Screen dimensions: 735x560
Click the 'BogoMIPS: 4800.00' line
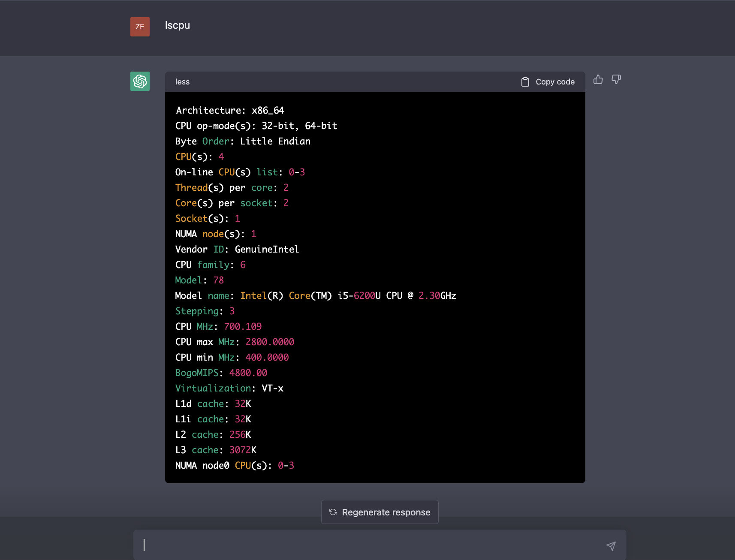tap(221, 373)
